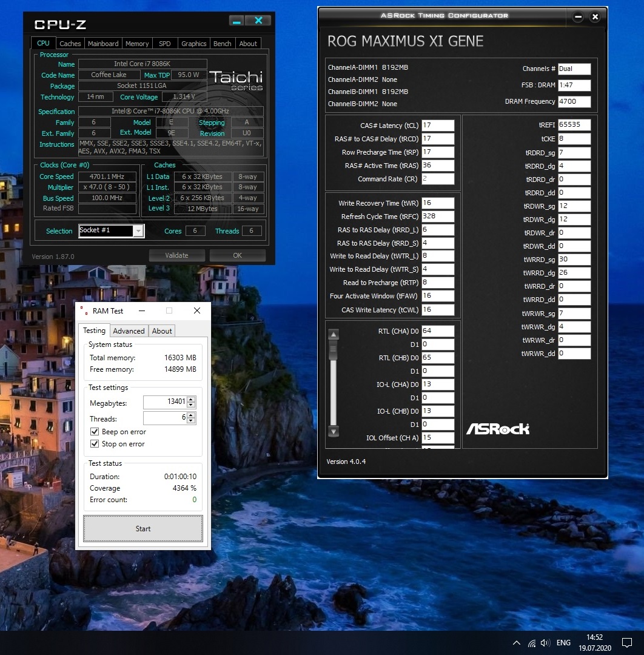Minimize the ASRock Timing Configurator window
The width and height of the screenshot is (644, 655).
click(578, 17)
